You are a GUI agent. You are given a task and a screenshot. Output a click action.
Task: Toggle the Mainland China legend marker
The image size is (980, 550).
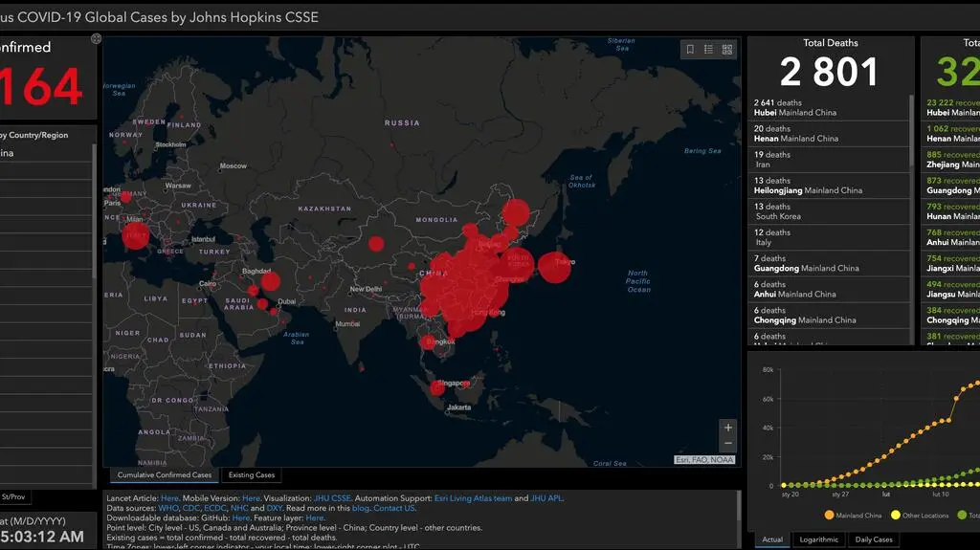[x=830, y=515]
